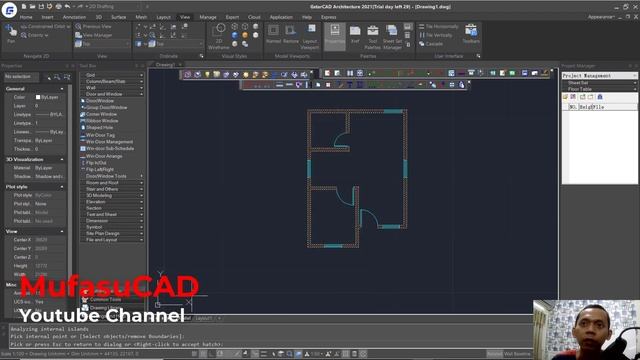Viewport: 640px width, 360px height.
Task: Toggle the Properties palette button
Action: click(335, 36)
